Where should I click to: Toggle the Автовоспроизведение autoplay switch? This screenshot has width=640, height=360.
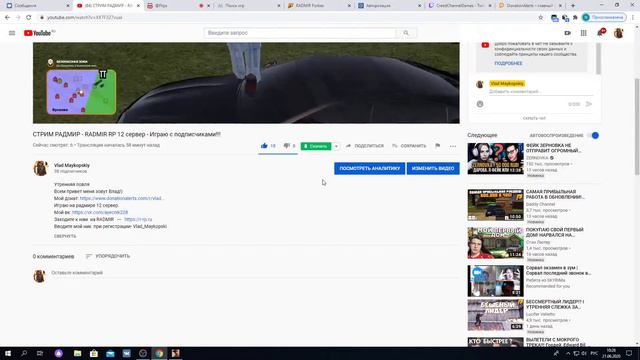pyautogui.click(x=593, y=136)
